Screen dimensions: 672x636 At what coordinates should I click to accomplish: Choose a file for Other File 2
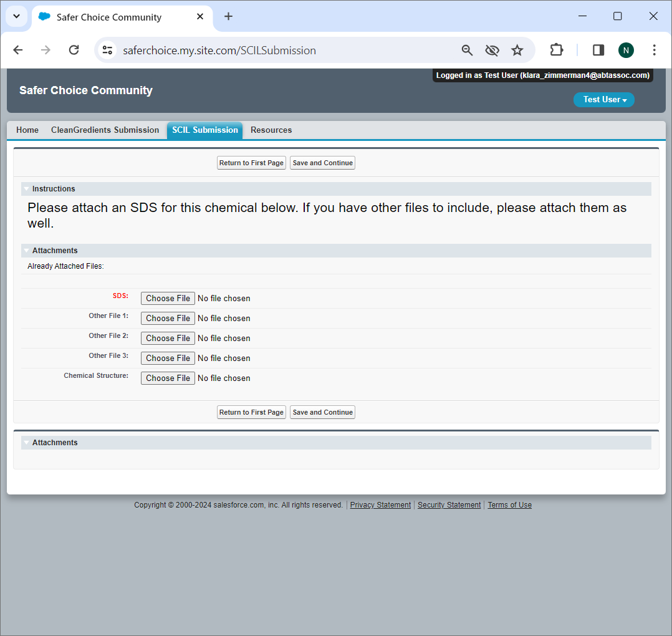click(x=168, y=338)
